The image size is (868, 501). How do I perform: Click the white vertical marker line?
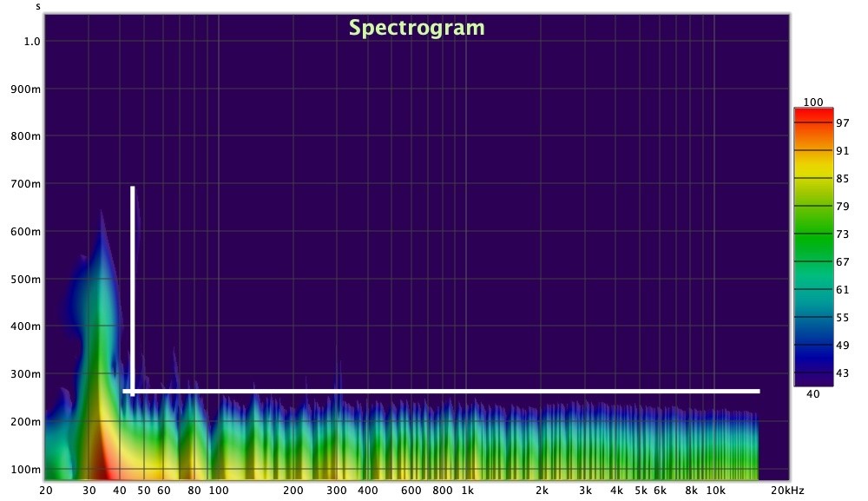132,287
